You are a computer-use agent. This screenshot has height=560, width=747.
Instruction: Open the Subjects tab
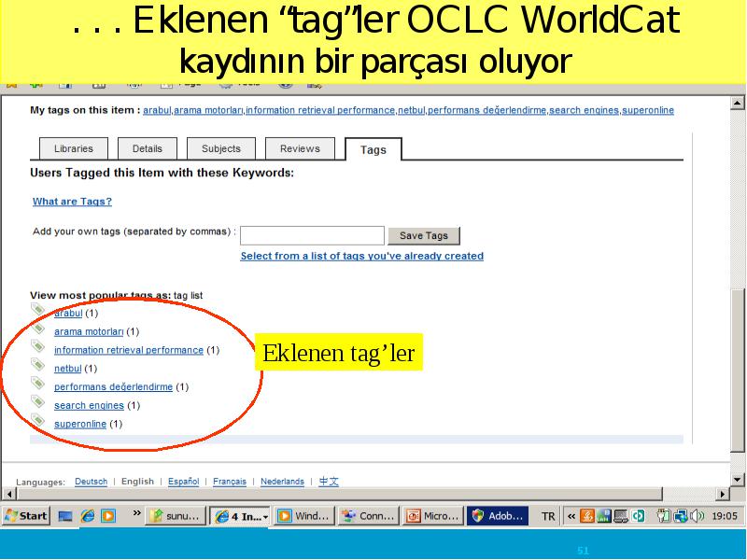[221, 148]
